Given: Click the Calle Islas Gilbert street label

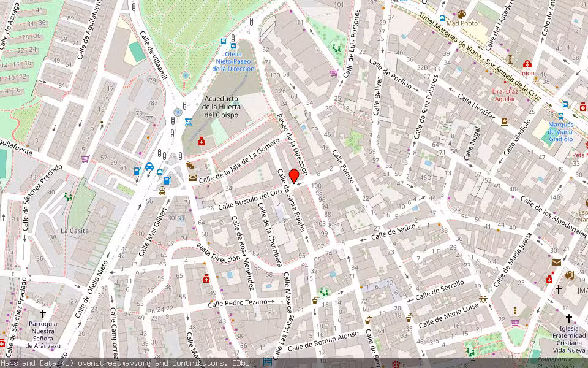Looking at the screenshot, I should tap(153, 231).
